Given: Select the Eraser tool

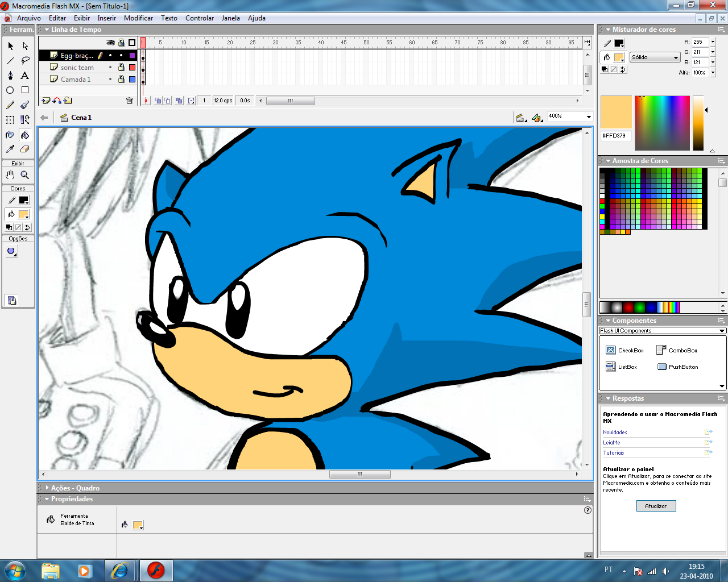Looking at the screenshot, I should (25, 149).
